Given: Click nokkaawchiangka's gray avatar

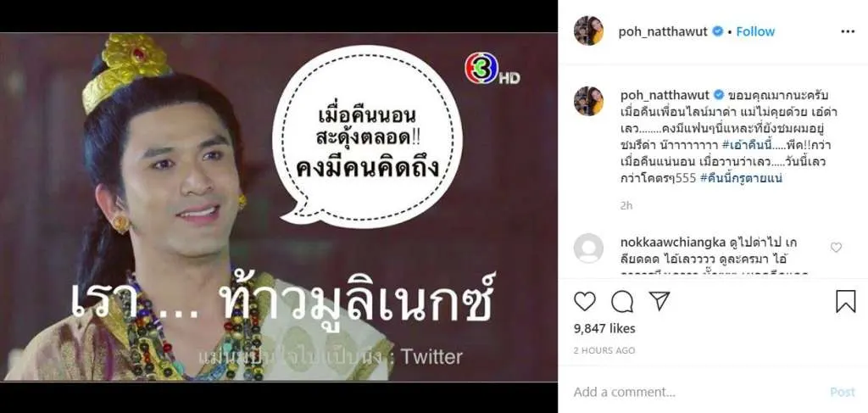Looking at the screenshot, I should [588, 248].
